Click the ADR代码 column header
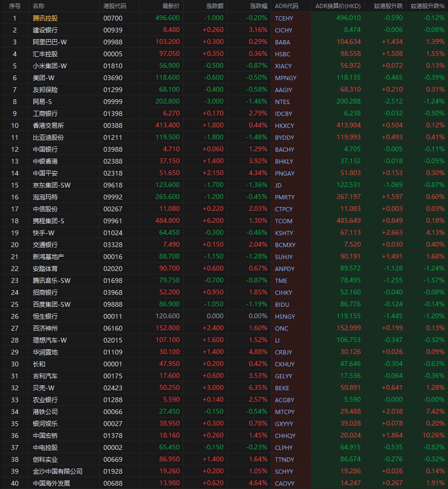448x489 pixels. [286, 6]
